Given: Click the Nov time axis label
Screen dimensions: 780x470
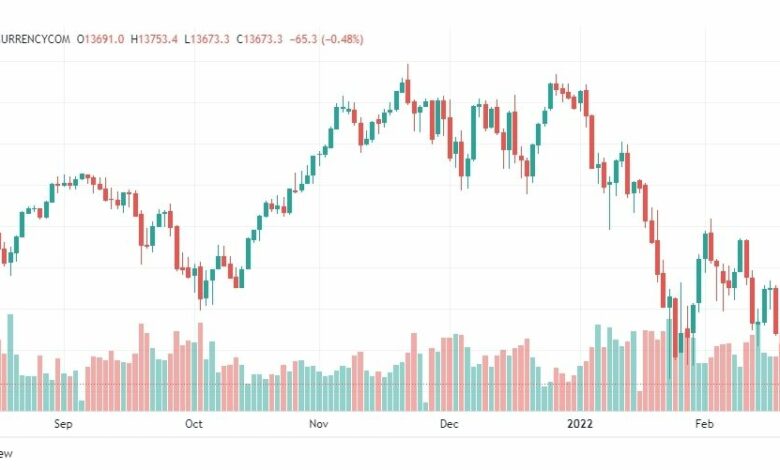Looking at the screenshot, I should click(318, 424).
